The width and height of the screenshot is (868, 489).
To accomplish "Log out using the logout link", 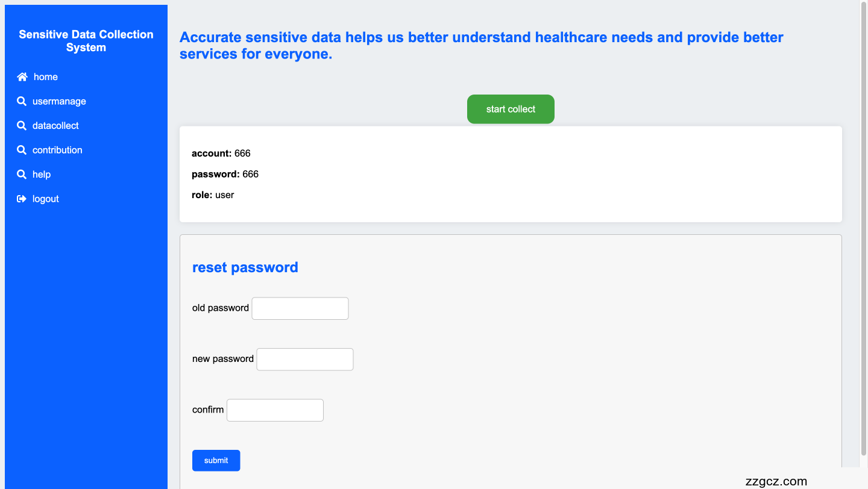I will coord(46,199).
